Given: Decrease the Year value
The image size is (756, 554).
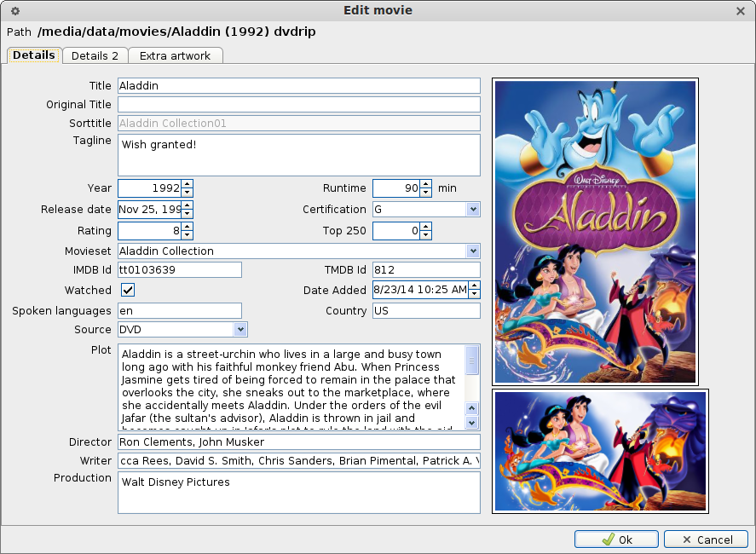Looking at the screenshot, I should point(188,193).
